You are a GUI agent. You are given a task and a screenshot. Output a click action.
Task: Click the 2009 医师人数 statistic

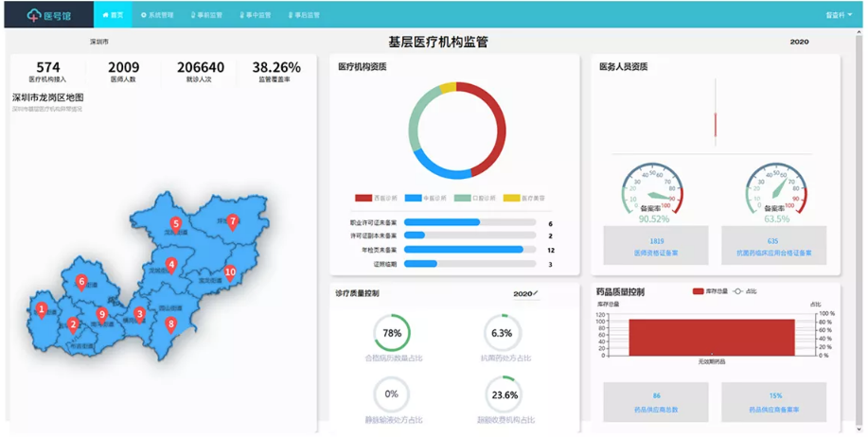(123, 72)
